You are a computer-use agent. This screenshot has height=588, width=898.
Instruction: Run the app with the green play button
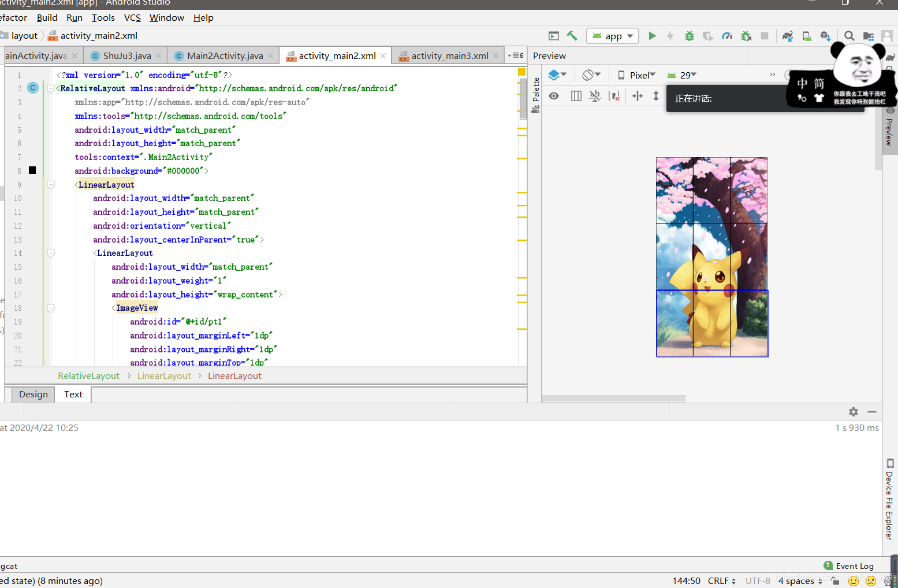tap(652, 36)
